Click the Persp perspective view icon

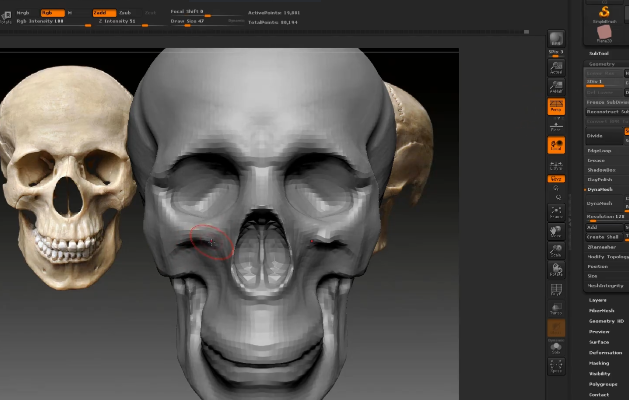pos(556,106)
